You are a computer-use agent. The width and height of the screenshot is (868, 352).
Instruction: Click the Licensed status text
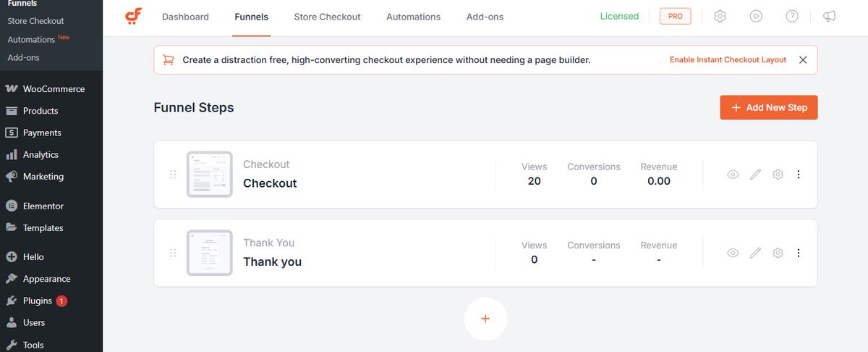pyautogui.click(x=619, y=16)
